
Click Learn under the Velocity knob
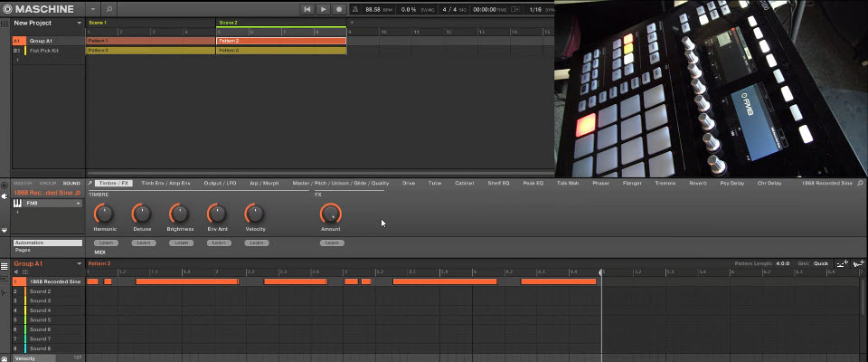[x=256, y=243]
